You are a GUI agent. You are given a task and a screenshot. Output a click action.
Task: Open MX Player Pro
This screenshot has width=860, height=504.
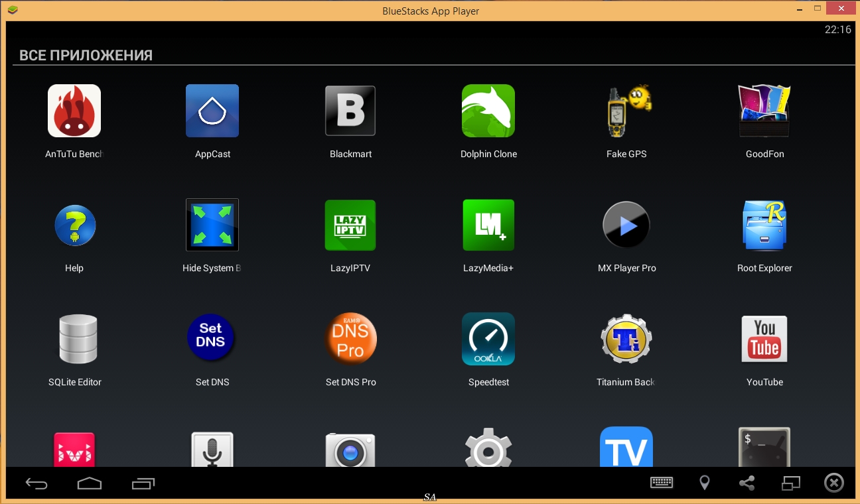(x=626, y=225)
